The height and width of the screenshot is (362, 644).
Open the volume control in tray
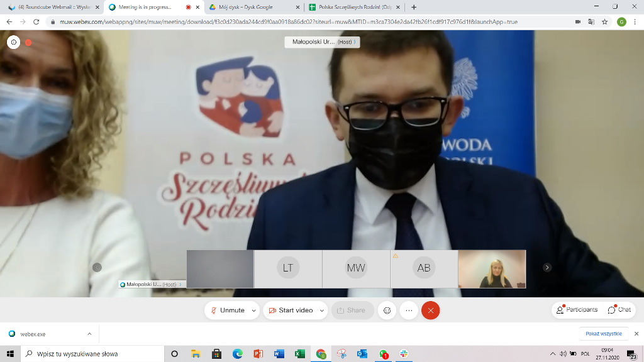(x=563, y=354)
